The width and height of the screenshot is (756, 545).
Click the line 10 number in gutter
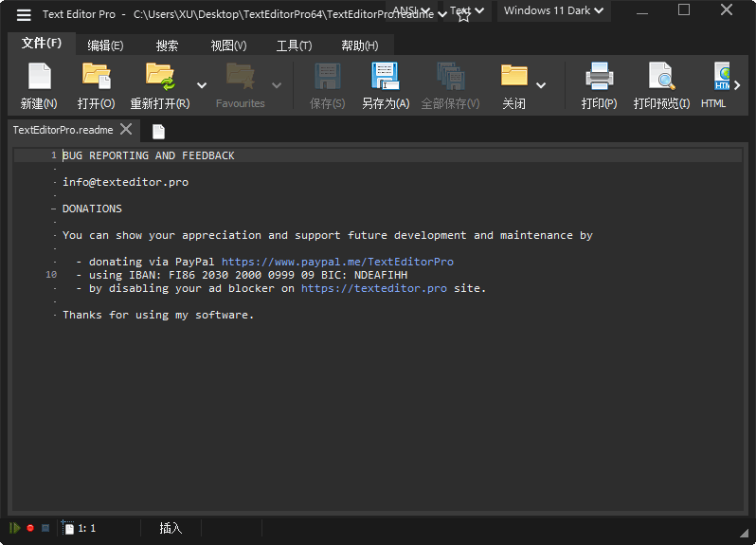pyautogui.click(x=51, y=275)
